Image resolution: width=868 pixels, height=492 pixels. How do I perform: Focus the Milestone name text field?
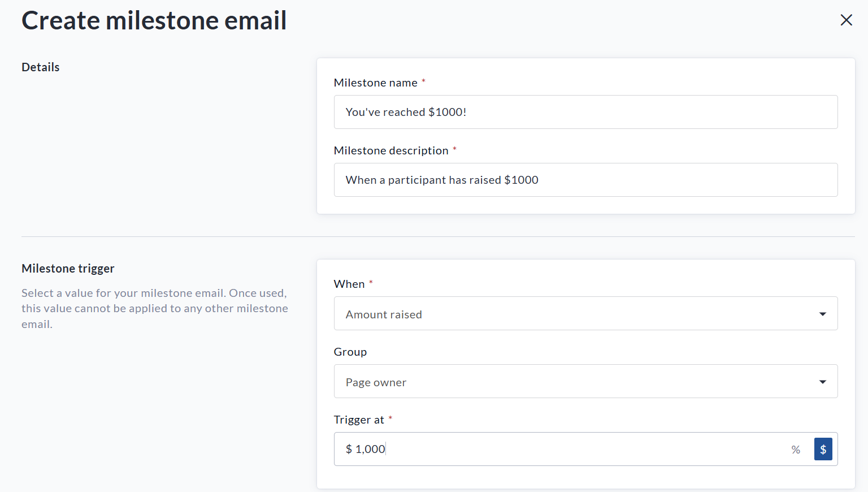tap(585, 112)
